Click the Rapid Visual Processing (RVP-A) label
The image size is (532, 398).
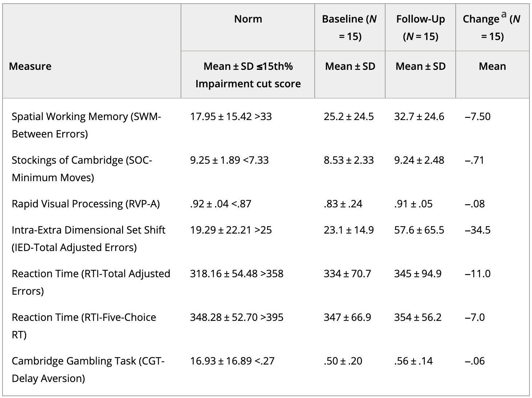[86, 204]
